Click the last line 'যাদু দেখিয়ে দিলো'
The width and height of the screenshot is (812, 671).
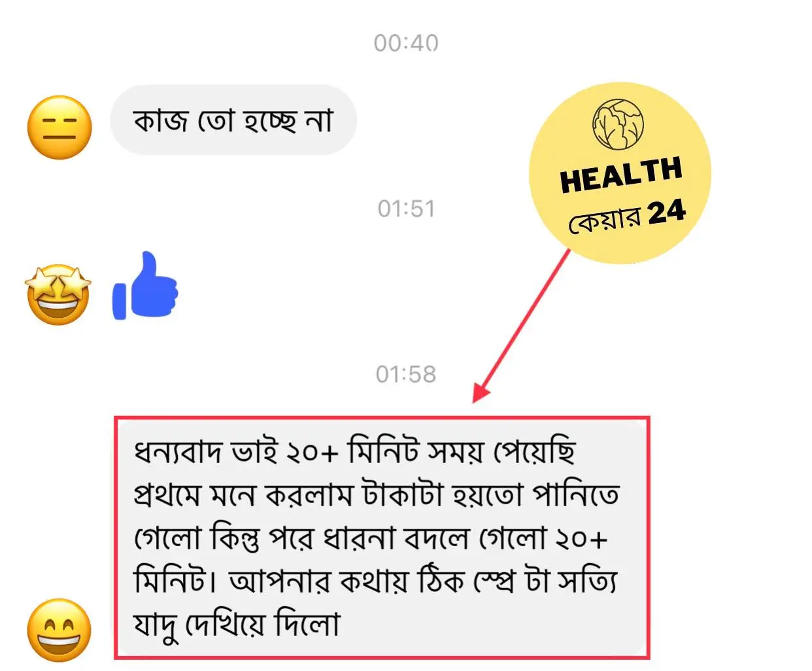pos(237,625)
